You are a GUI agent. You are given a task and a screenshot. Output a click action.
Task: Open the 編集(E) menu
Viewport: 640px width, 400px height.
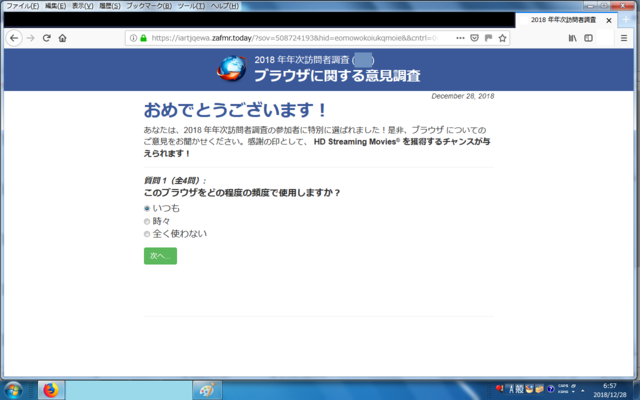tap(56, 6)
